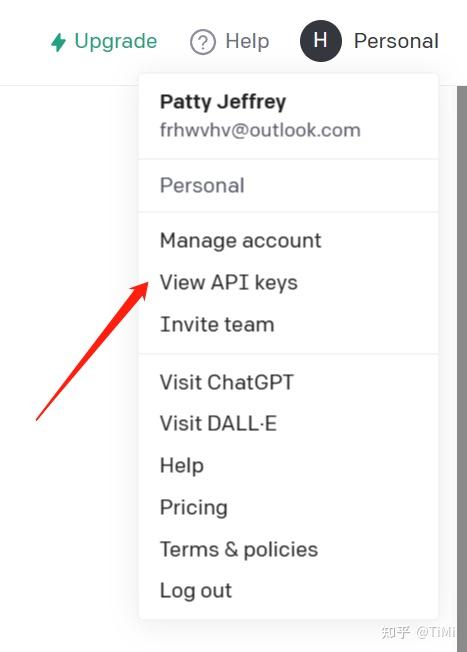This screenshot has height=652, width=467.
Task: Click the round H profile avatar
Action: pos(321,41)
